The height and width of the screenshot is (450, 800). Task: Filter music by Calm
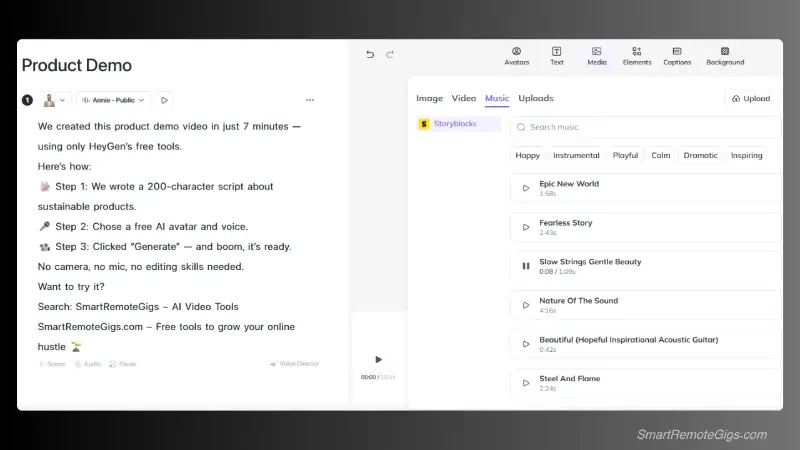[x=661, y=155]
